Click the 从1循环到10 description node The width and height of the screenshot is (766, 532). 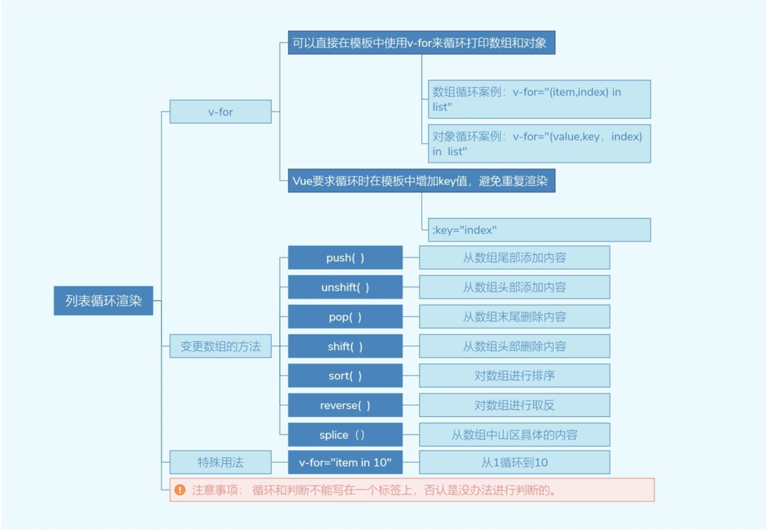(515, 462)
